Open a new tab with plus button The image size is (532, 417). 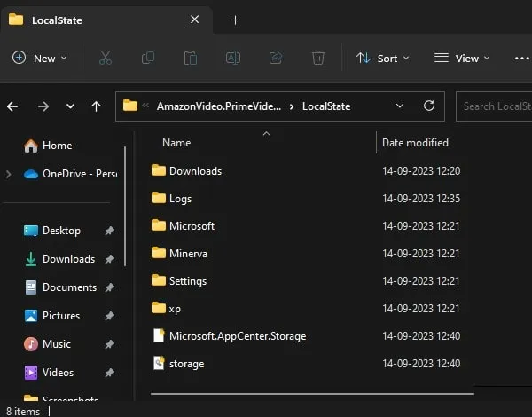[x=235, y=20]
